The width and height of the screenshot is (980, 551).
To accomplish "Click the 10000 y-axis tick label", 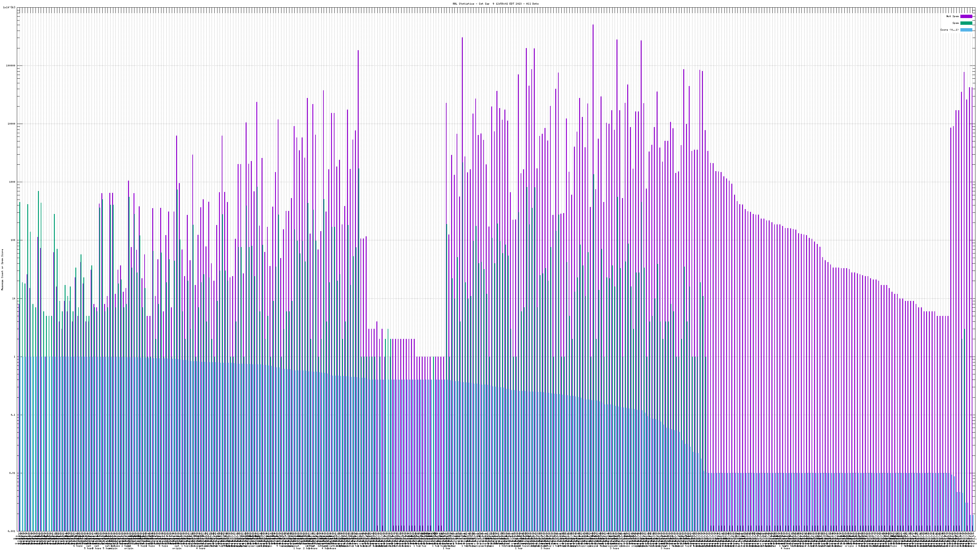I will 12,124.
